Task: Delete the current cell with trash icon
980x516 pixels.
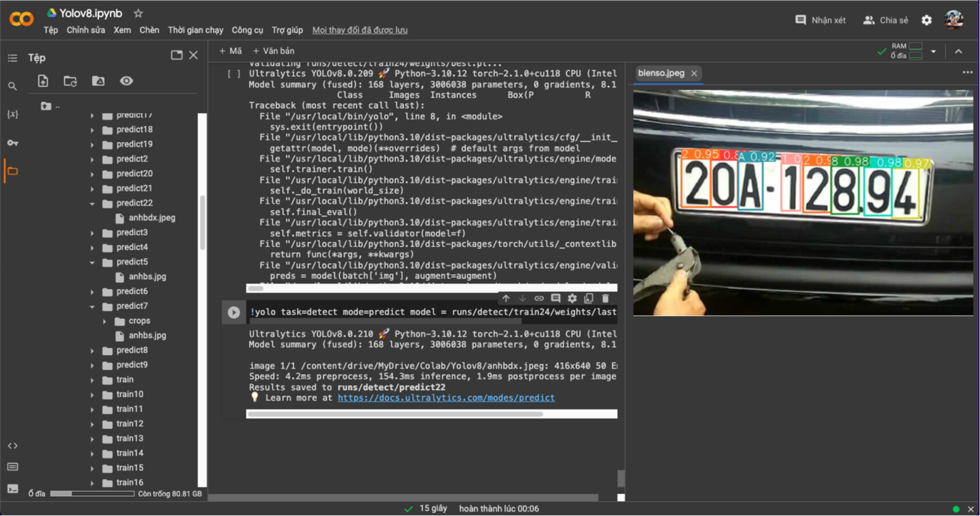Action: [x=605, y=299]
